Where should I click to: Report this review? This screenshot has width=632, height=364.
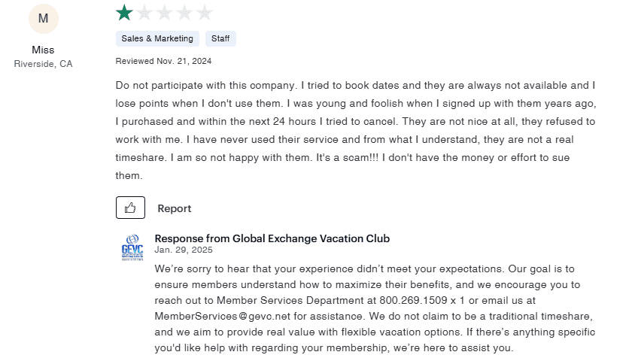tap(175, 208)
